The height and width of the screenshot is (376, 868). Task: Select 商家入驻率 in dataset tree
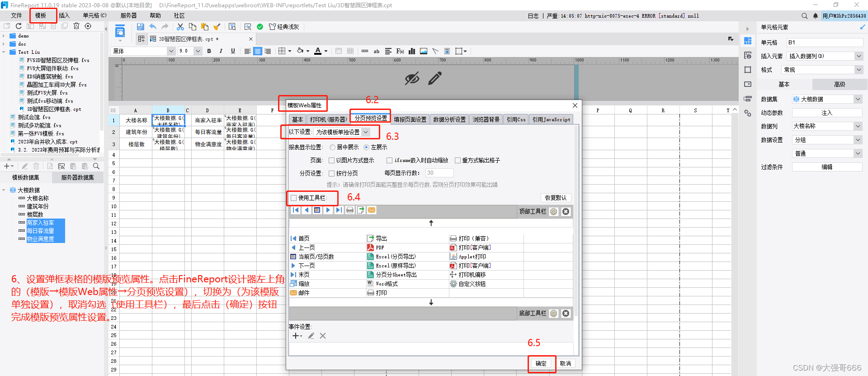pos(40,223)
